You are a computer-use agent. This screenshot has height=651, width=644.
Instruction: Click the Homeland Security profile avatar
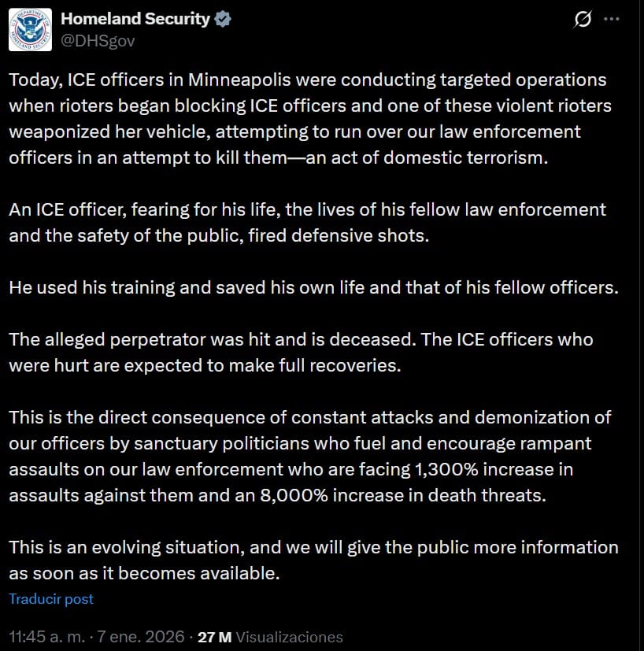(x=31, y=30)
